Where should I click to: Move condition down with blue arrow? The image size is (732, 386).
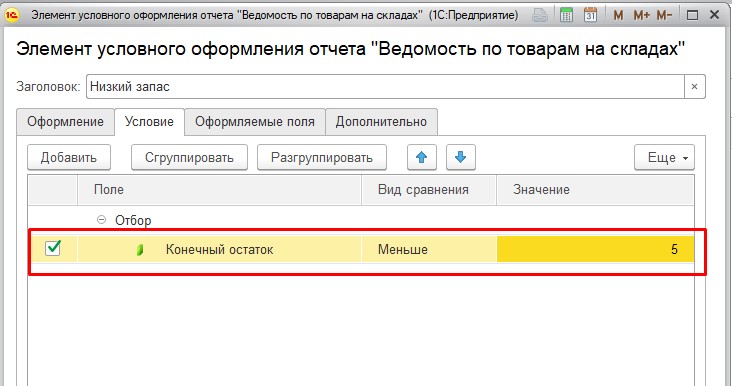461,157
